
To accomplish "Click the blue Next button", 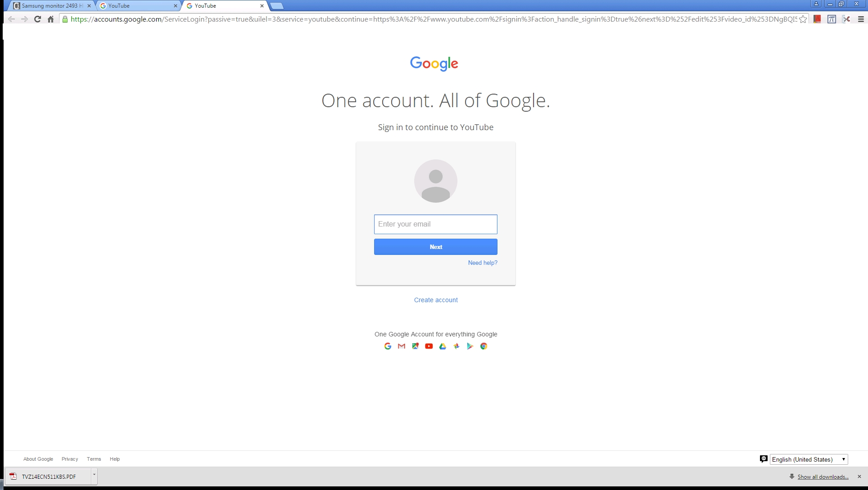I will (436, 247).
